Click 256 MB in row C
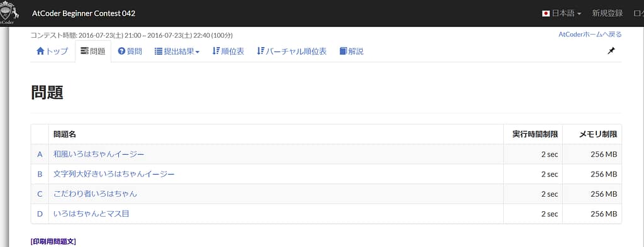The height and width of the screenshot is (247, 644). point(604,194)
